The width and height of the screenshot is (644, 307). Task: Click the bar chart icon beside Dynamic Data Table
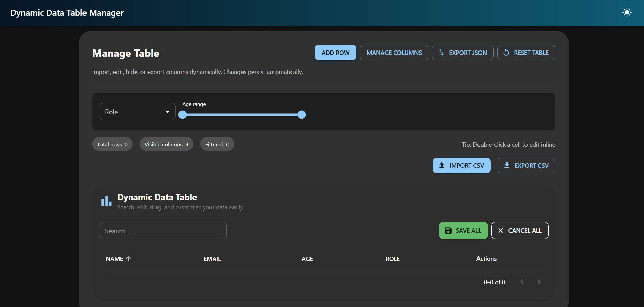click(106, 201)
